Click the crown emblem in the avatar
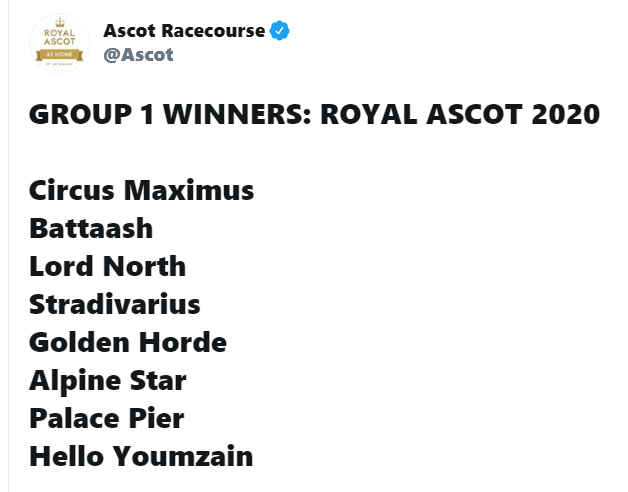This screenshot has width=628, height=492. [x=60, y=22]
